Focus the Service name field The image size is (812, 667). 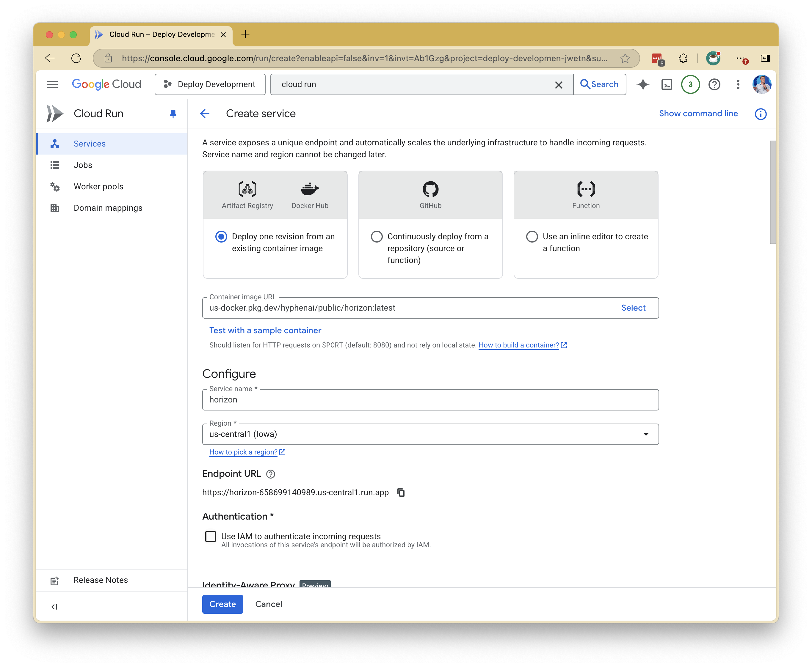coord(430,399)
